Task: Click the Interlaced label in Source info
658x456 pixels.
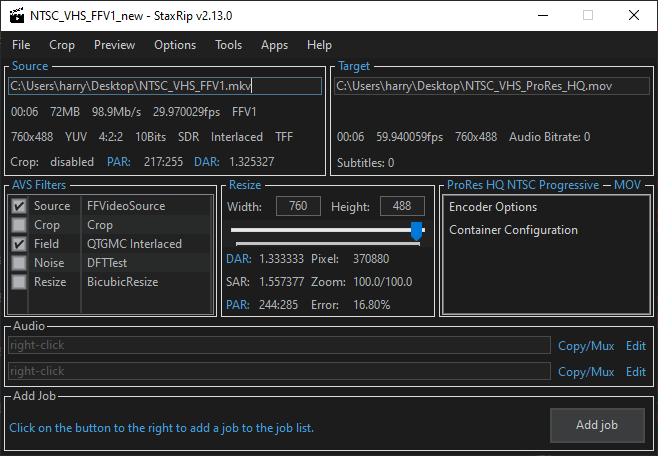Action: 237,137
